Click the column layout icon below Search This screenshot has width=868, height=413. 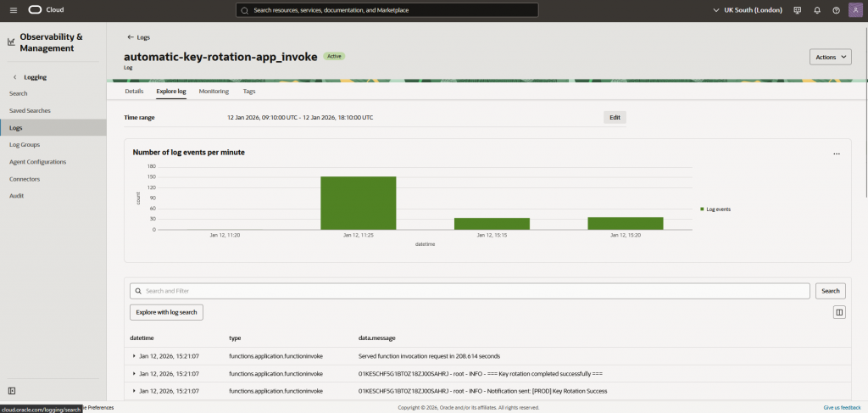click(839, 312)
